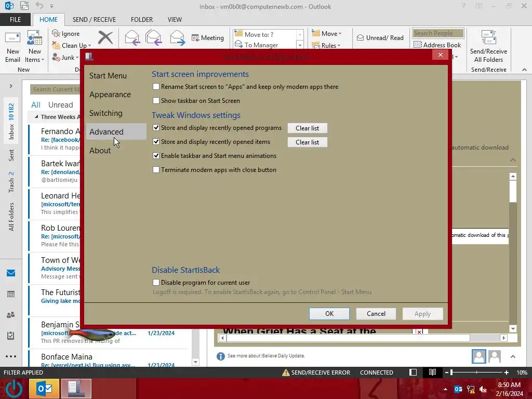Open the Rules dropdown

[326, 45]
